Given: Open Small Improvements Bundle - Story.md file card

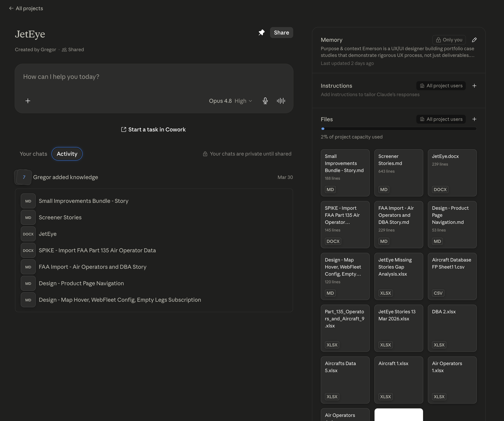Looking at the screenshot, I should pos(345,173).
